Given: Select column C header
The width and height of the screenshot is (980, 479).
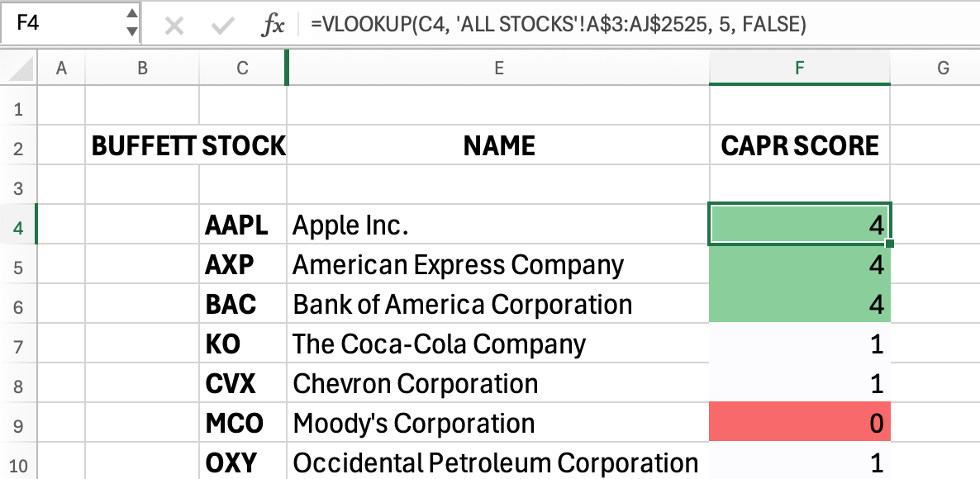Looking at the screenshot, I should click(x=242, y=69).
